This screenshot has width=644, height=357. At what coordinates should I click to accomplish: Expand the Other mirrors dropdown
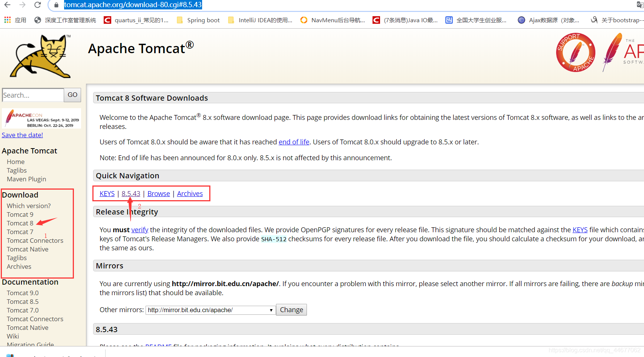click(211, 310)
